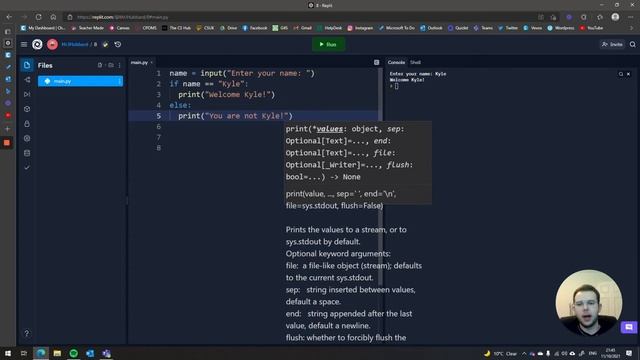Click code line 1 input statement
The height and width of the screenshot is (360, 640).
click(242, 73)
